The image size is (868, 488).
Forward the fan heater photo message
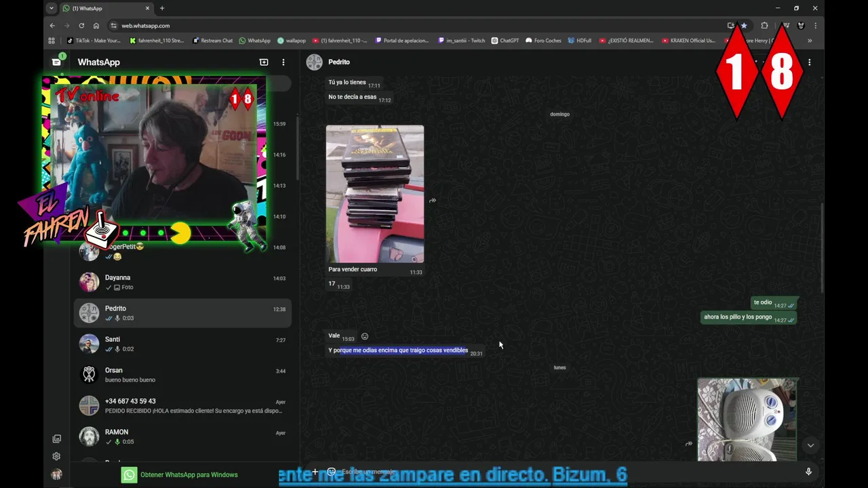coord(688,444)
